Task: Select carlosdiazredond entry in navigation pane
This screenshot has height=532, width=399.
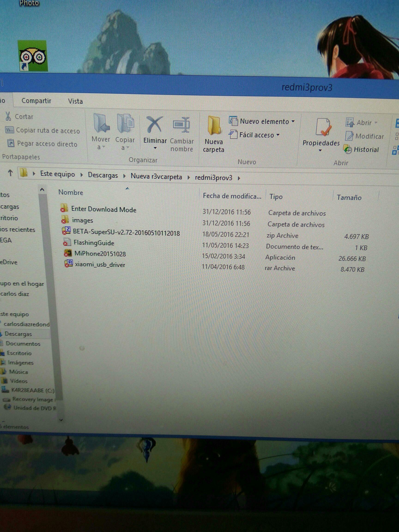Action: 27,324
